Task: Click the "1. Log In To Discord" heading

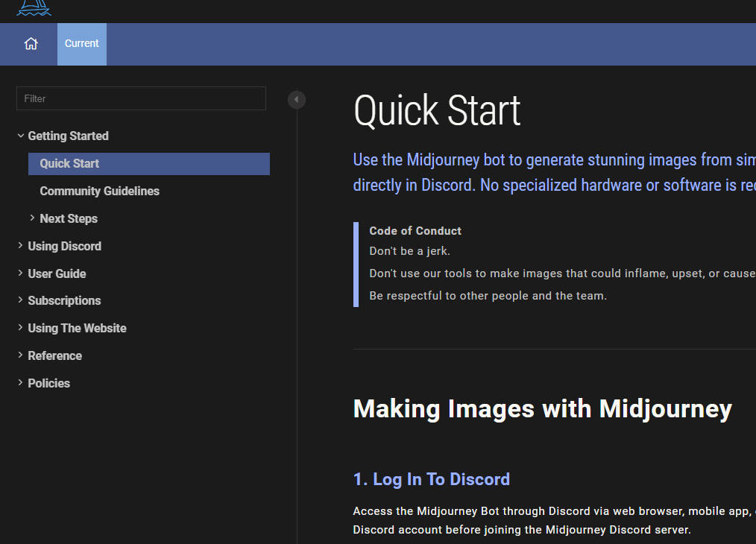Action: coord(432,479)
